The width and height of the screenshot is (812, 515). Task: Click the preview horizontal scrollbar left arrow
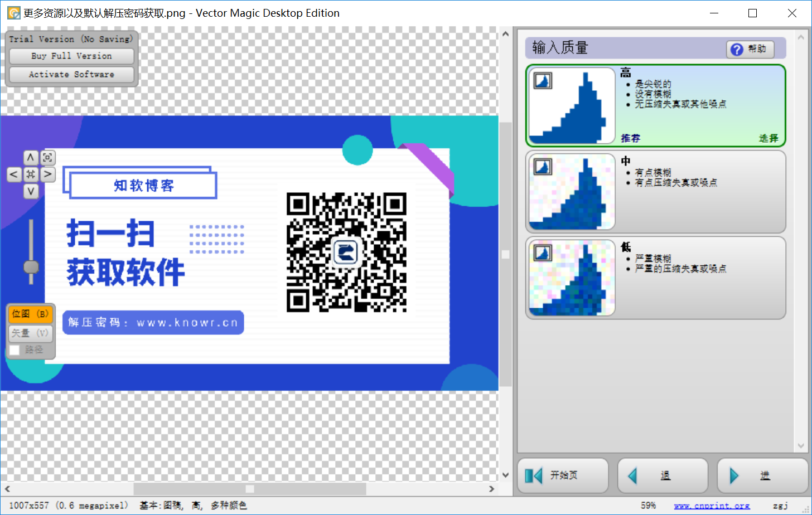click(x=7, y=489)
